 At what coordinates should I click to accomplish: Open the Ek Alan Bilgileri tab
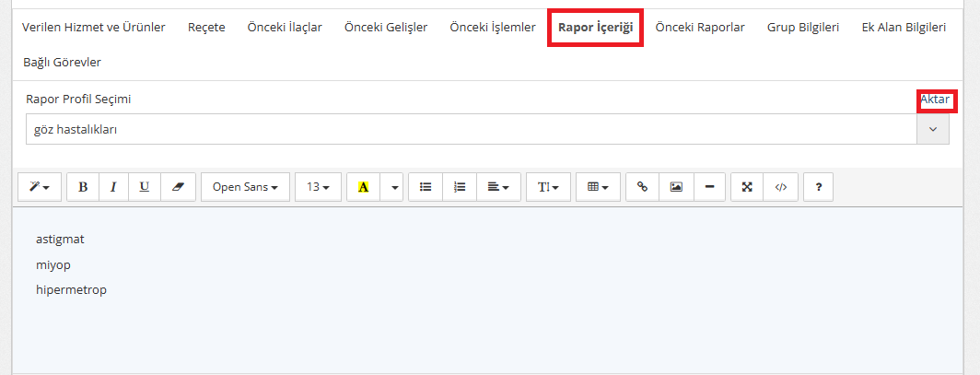[904, 28]
